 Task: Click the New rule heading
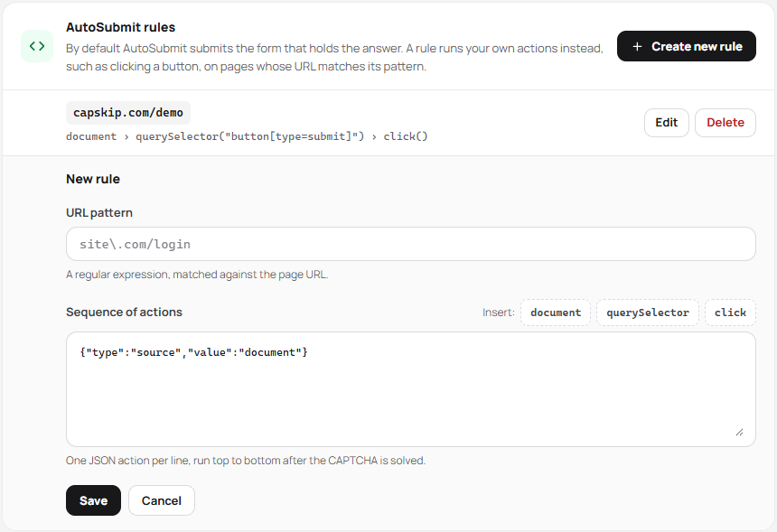click(93, 179)
